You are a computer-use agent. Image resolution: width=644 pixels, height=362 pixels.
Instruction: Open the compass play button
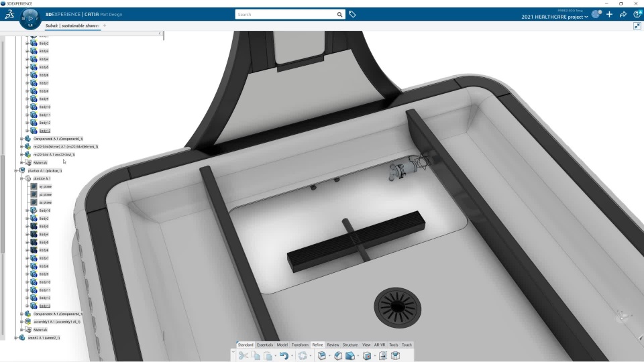[30, 19]
